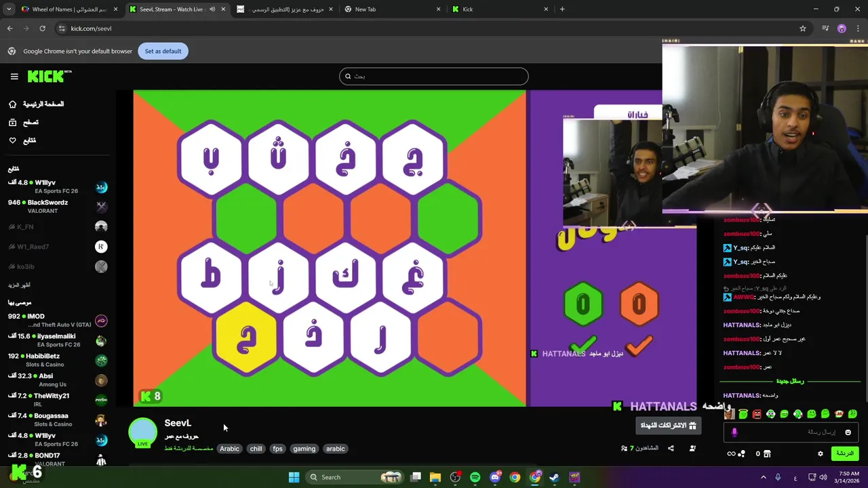The width and height of the screenshot is (868, 488).
Task: Click SeevL channel avatar with LIVE badge
Action: pos(143,433)
